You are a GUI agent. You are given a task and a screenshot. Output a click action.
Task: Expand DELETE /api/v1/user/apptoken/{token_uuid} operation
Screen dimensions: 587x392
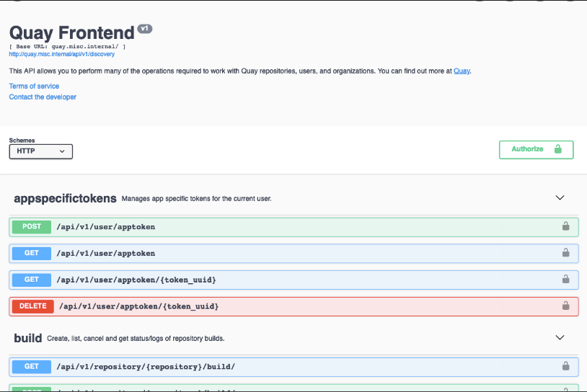click(x=293, y=307)
